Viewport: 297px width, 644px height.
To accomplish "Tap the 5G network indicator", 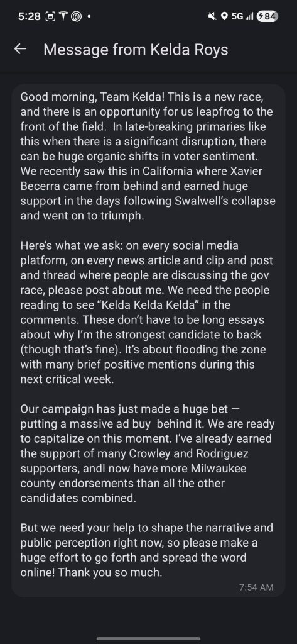I will 237,16.
